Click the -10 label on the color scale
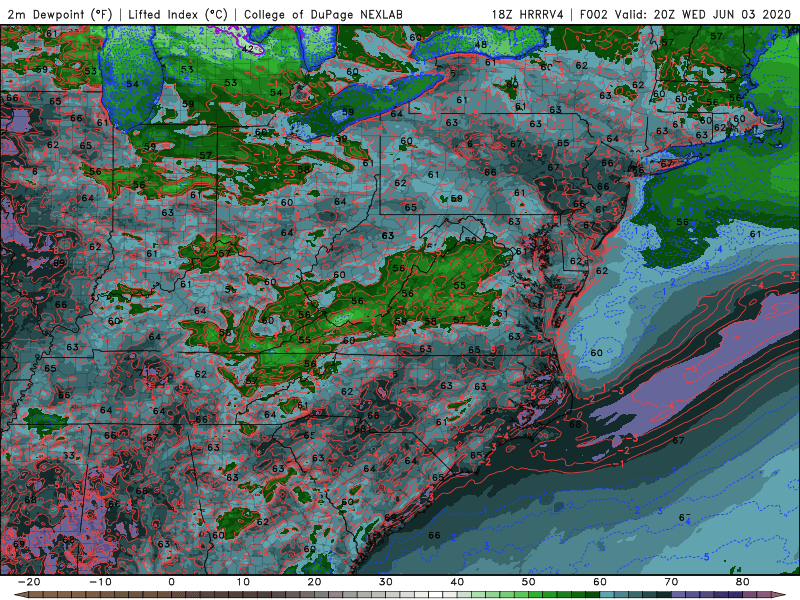The height and width of the screenshot is (600, 800). pyautogui.click(x=100, y=582)
